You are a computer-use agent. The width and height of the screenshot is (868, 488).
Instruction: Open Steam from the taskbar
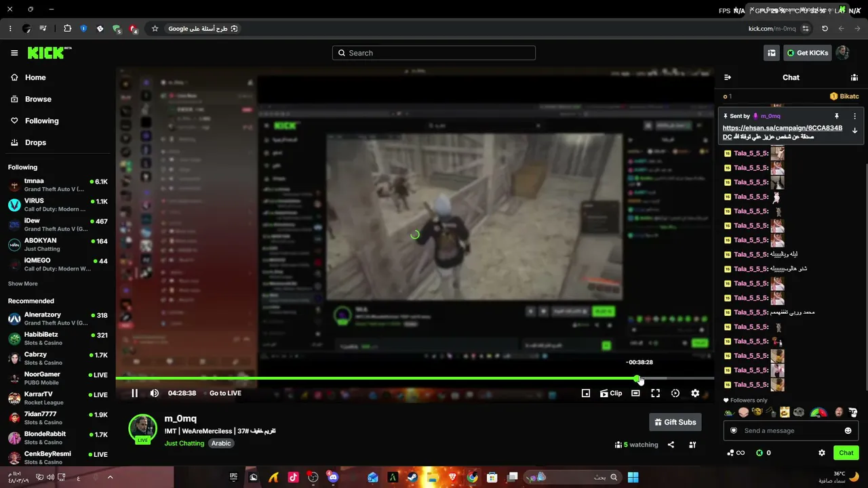pos(412,477)
